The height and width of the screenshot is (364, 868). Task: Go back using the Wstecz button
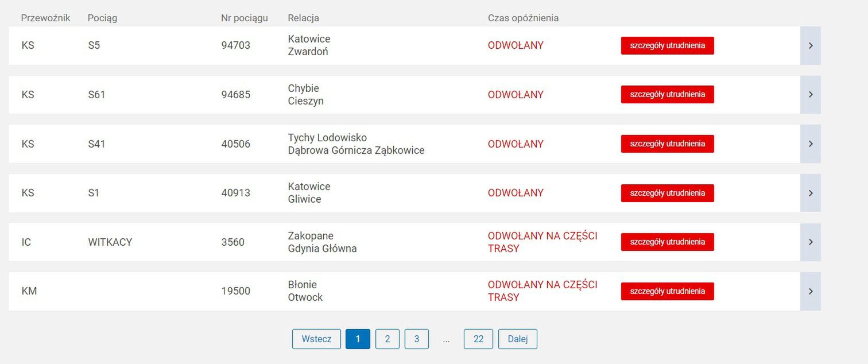pyautogui.click(x=316, y=339)
